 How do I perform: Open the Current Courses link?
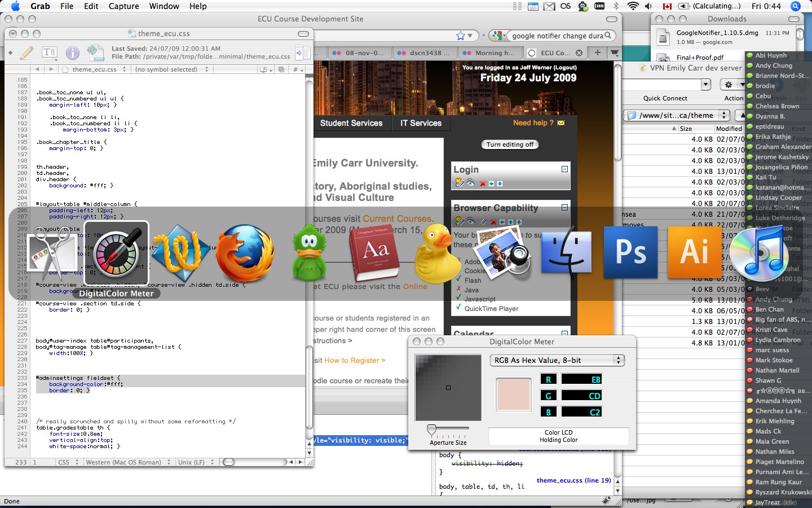(x=397, y=218)
